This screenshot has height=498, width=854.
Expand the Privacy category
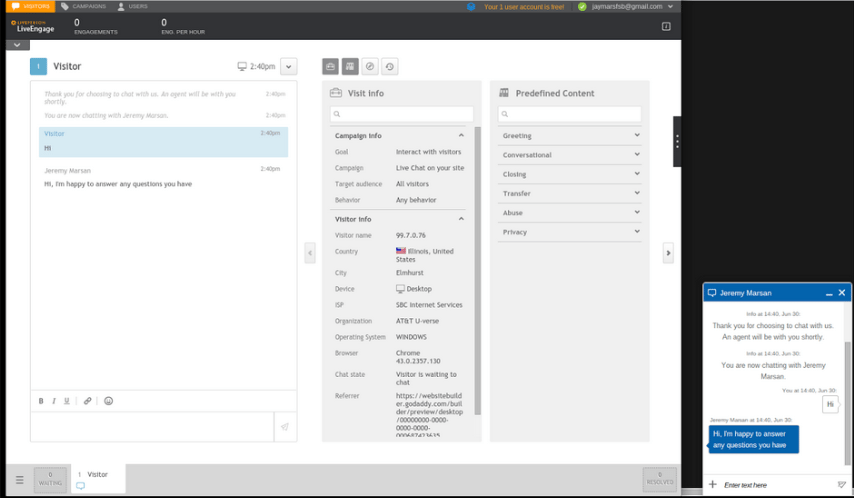[569, 232]
